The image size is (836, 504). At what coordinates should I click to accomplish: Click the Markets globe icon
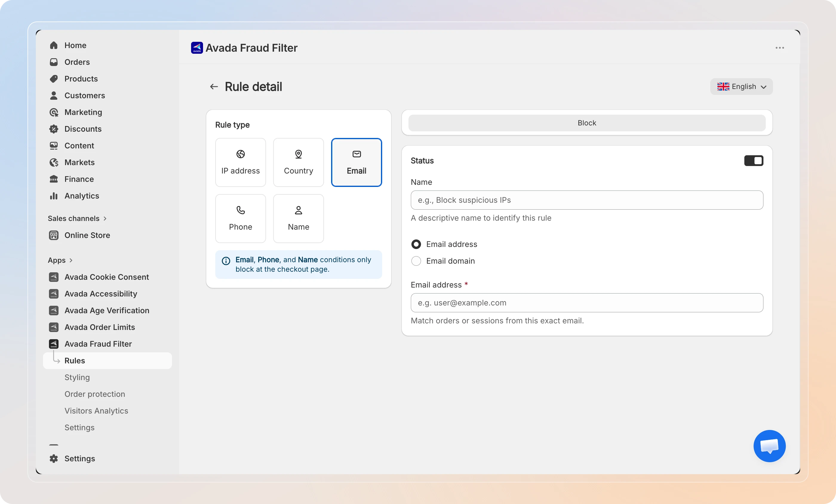tap(54, 162)
